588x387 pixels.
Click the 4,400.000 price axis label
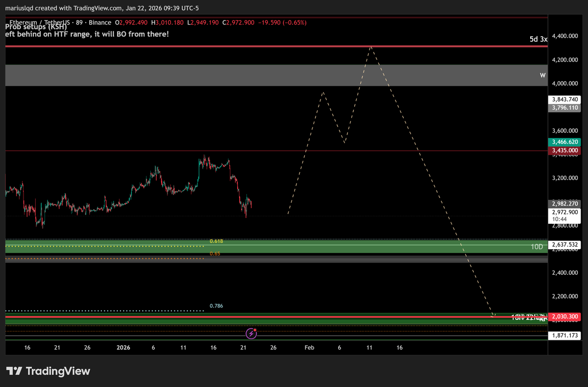[x=565, y=36]
